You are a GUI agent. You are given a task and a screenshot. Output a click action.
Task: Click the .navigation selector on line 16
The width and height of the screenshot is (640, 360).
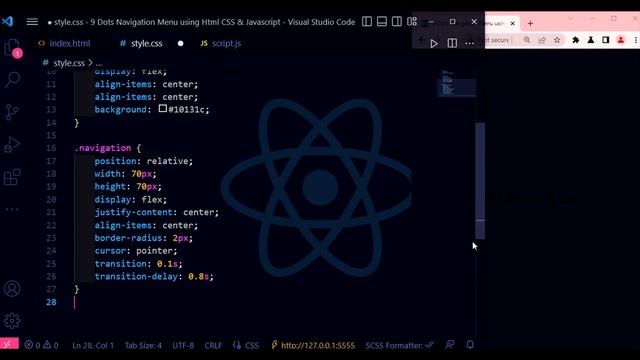tap(103, 148)
